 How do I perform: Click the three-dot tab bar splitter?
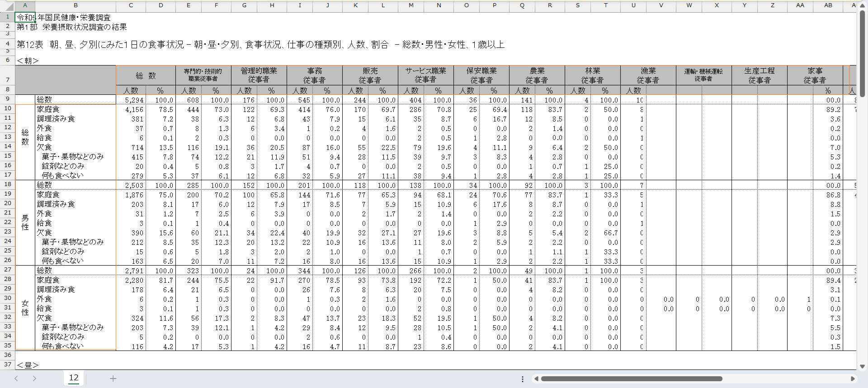click(522, 379)
